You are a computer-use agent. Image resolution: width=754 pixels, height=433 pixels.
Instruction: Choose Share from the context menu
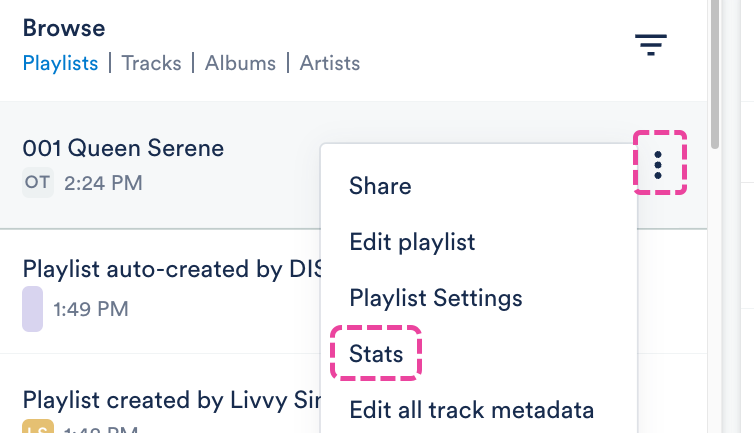380,186
